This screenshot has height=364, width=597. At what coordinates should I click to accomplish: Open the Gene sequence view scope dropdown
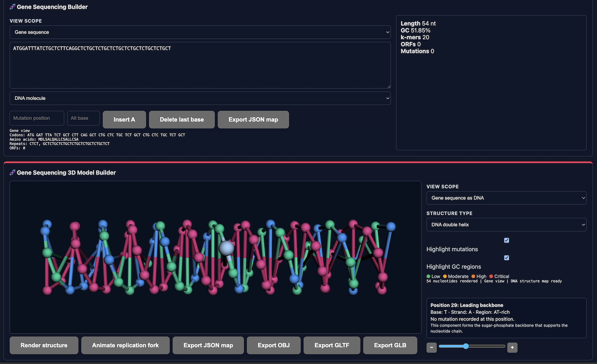tap(200, 32)
